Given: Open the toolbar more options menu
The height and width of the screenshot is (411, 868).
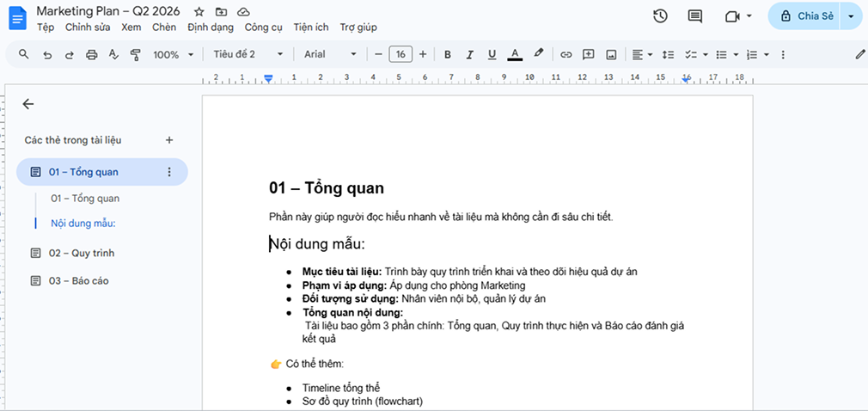Looking at the screenshot, I should [783, 54].
